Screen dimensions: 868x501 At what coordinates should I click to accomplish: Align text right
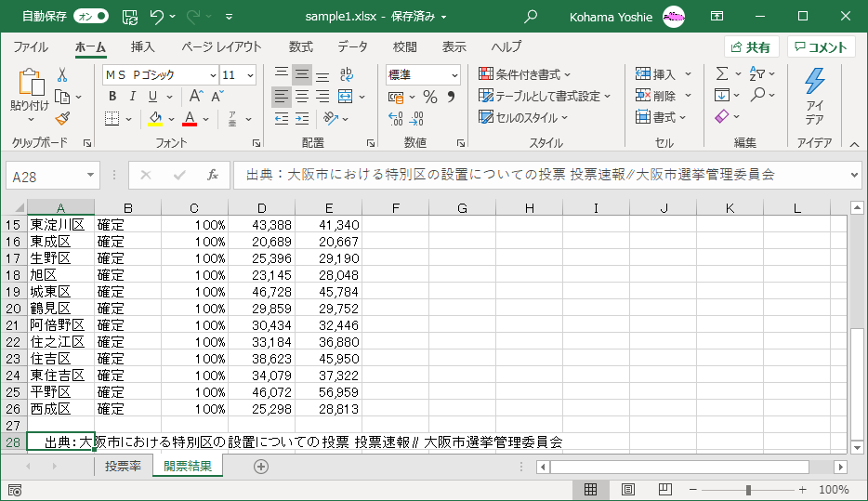coord(322,97)
